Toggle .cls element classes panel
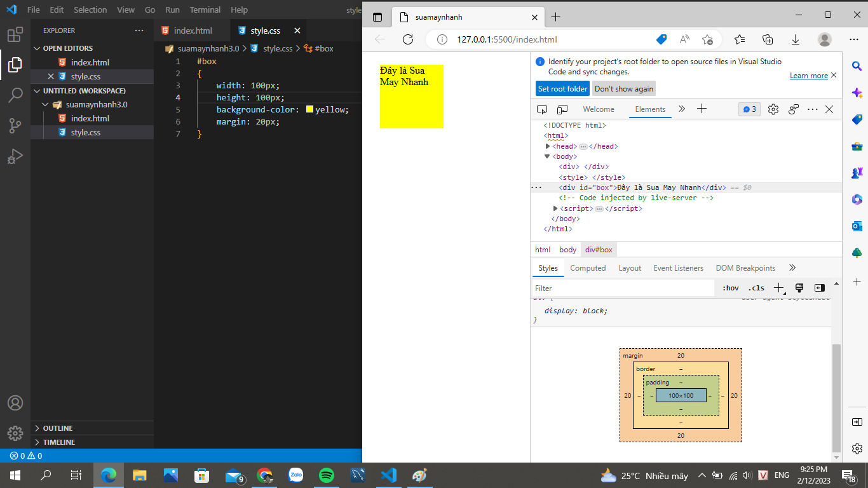Screen dimensions: 868x488 (x=756, y=288)
